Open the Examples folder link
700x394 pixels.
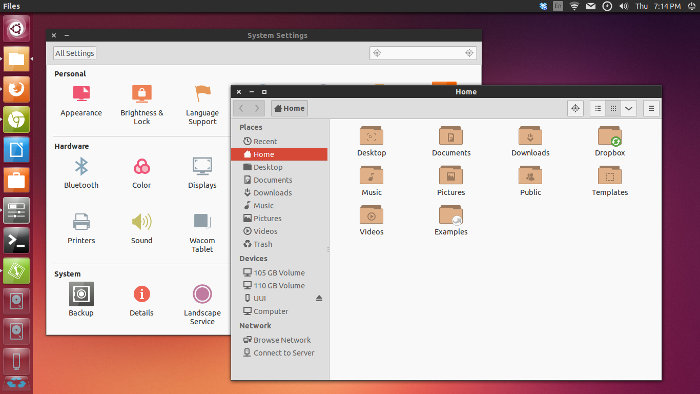click(x=451, y=220)
